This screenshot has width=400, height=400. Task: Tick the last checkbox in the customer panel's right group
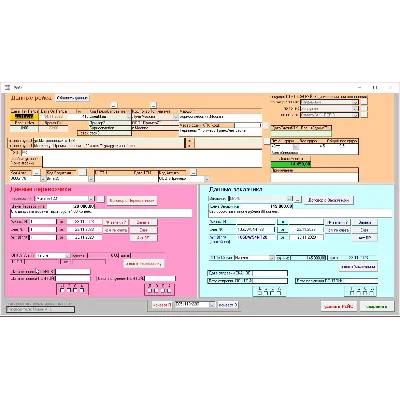(372, 292)
